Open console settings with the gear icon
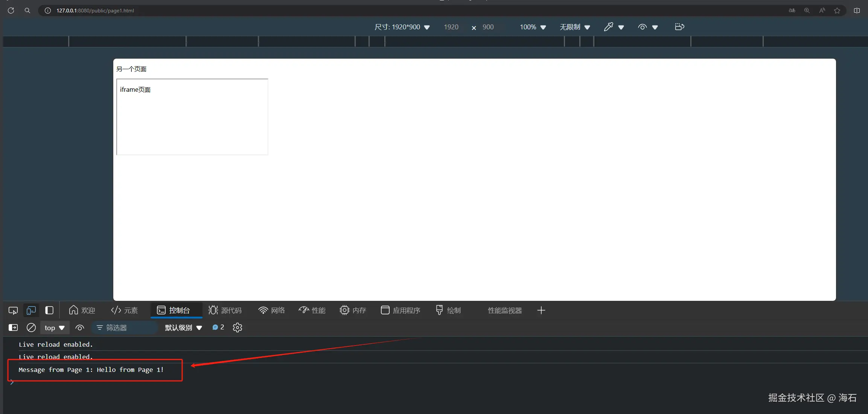Image resolution: width=868 pixels, height=414 pixels. (237, 328)
